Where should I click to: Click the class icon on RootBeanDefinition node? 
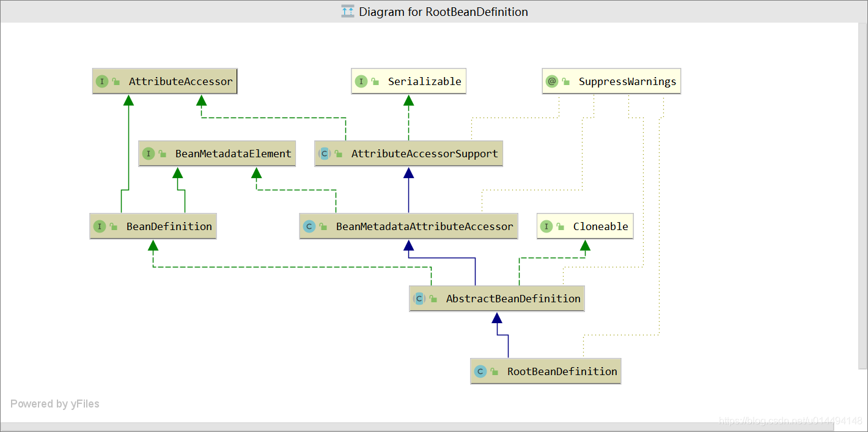(480, 371)
